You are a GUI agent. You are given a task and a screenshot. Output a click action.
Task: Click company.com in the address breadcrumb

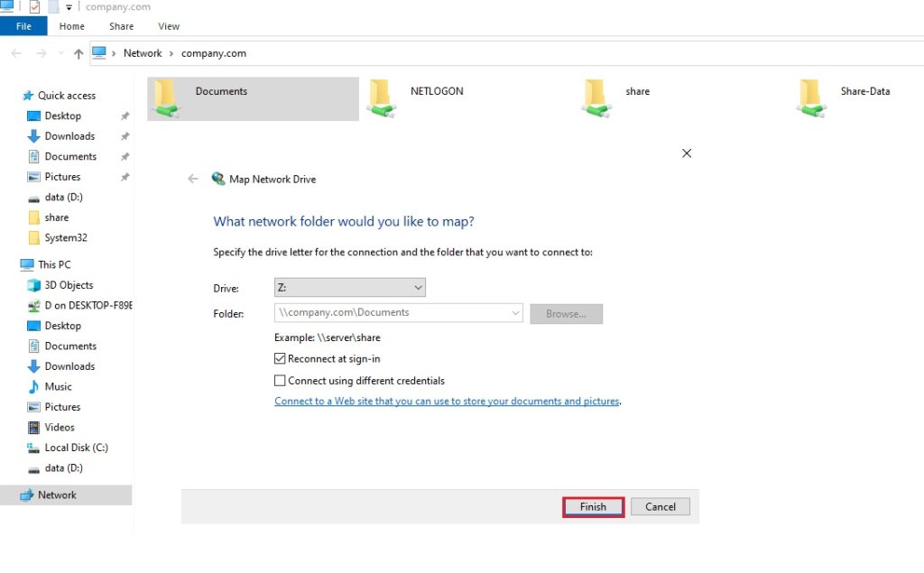point(213,53)
